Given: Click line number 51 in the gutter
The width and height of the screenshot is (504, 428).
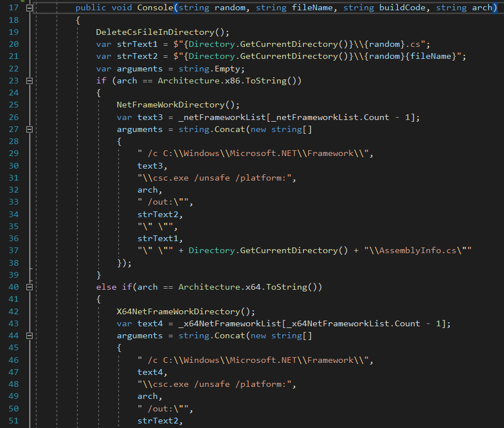Looking at the screenshot, I should pos(14,421).
